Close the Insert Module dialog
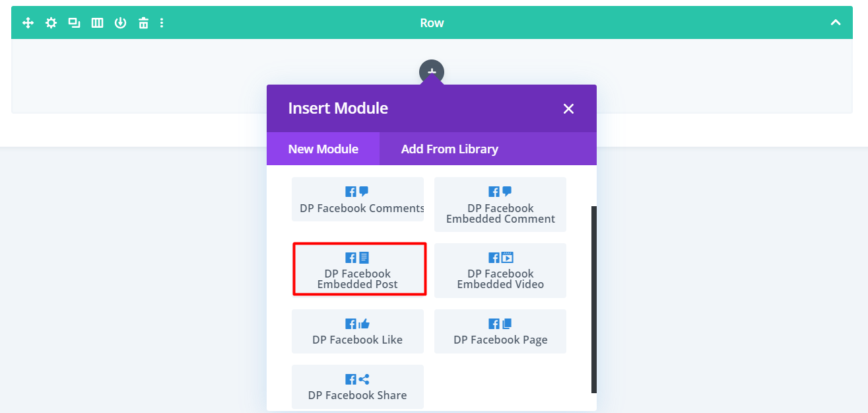This screenshot has width=868, height=413. coord(568,108)
